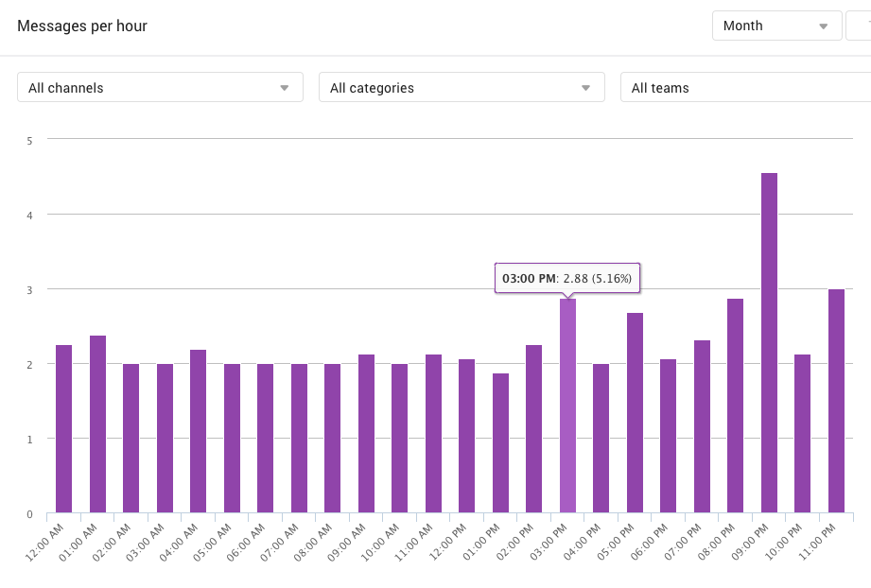Click the partially visible button beside Month
The image size is (871, 588).
859,26
